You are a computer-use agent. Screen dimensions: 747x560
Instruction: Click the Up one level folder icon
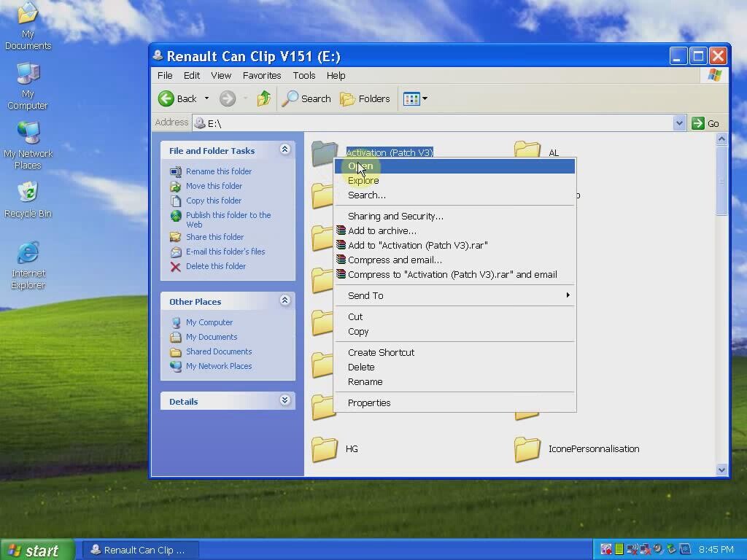pyautogui.click(x=263, y=98)
